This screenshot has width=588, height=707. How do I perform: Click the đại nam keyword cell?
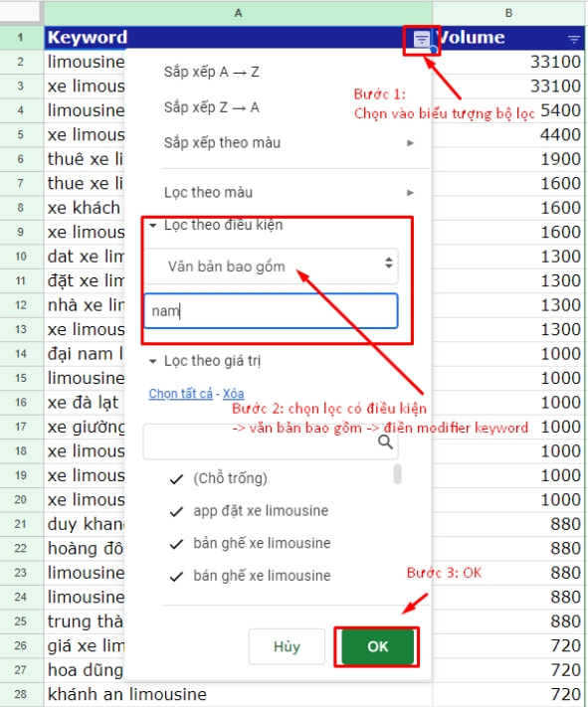[x=85, y=354]
